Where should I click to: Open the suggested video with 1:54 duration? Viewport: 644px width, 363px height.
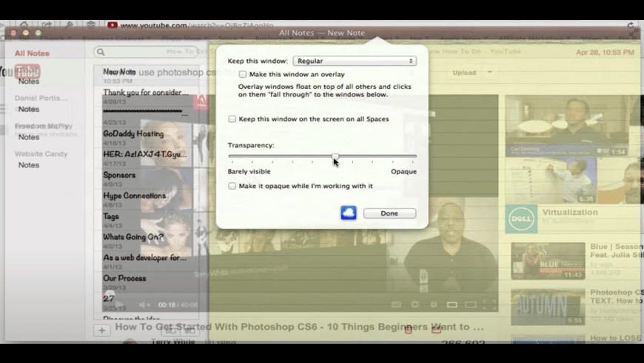point(567,126)
